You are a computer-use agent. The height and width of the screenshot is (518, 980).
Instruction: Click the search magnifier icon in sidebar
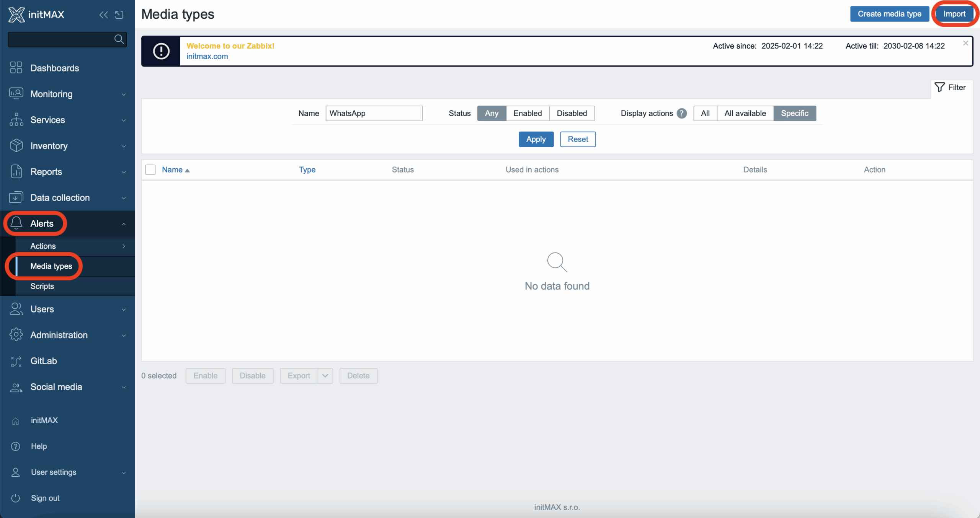119,39
